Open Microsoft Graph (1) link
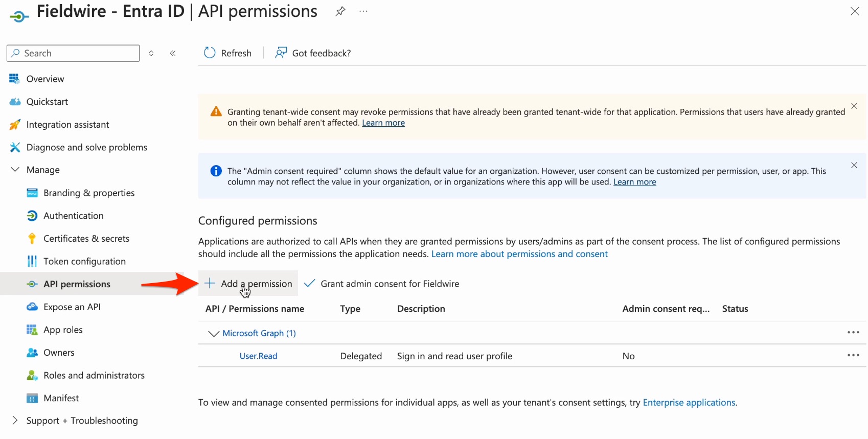 (259, 333)
